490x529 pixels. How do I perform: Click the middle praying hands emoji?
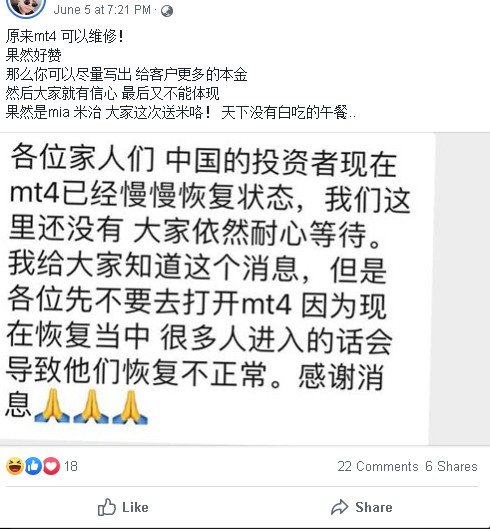click(x=91, y=406)
